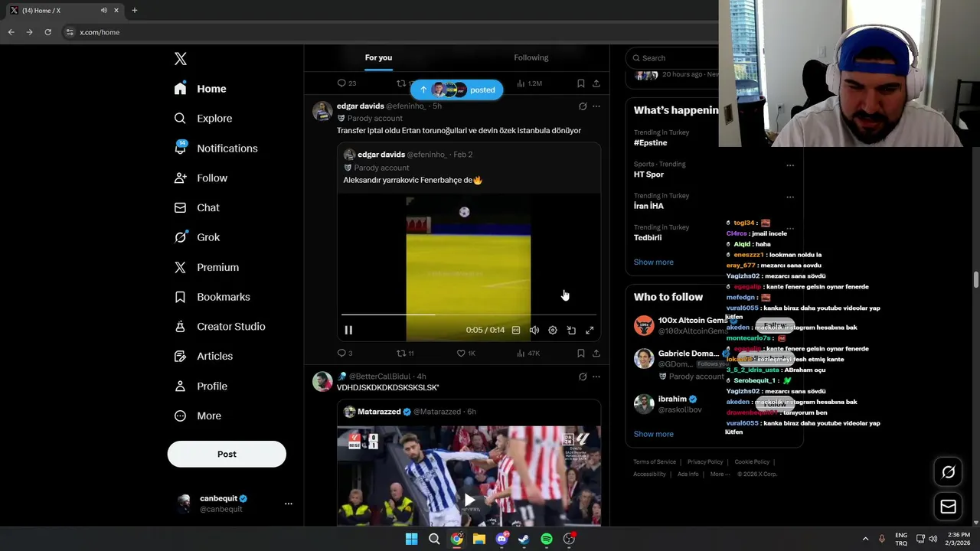Open Grok actions icon on edgar davids post
980x551 pixels.
tap(583, 106)
